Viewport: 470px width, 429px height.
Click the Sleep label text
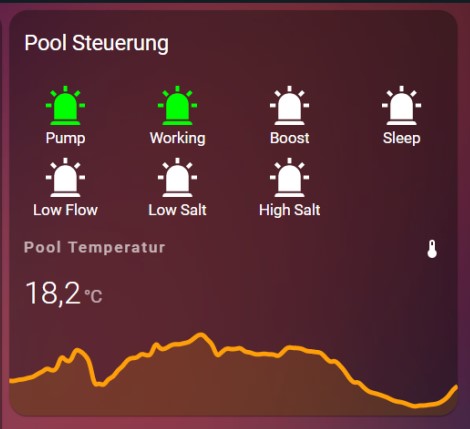tap(401, 138)
